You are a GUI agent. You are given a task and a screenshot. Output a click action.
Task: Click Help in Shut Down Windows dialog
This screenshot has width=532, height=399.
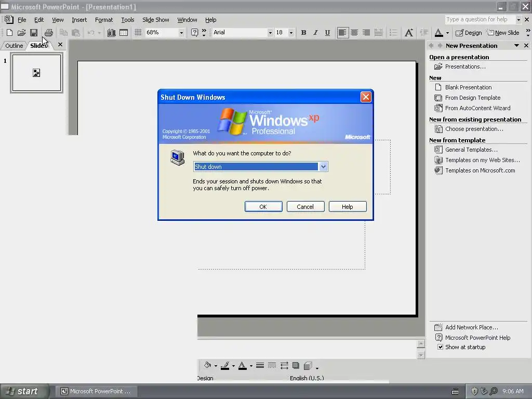point(348,207)
